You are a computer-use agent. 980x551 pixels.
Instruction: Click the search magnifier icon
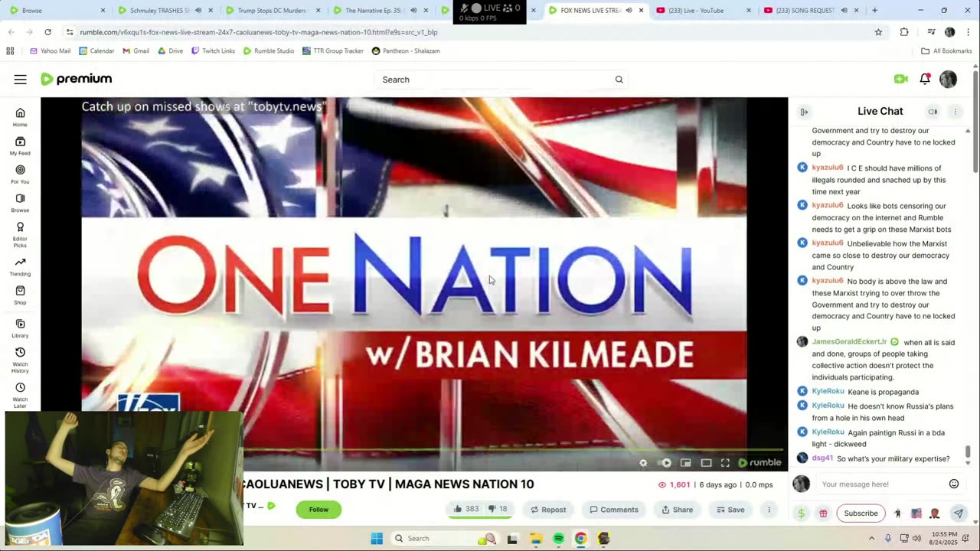tap(619, 80)
